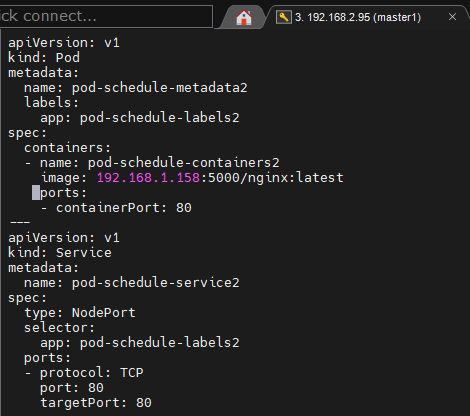The height and width of the screenshot is (416, 470).
Task: Click the key icon on master1 tab
Action: (x=284, y=17)
